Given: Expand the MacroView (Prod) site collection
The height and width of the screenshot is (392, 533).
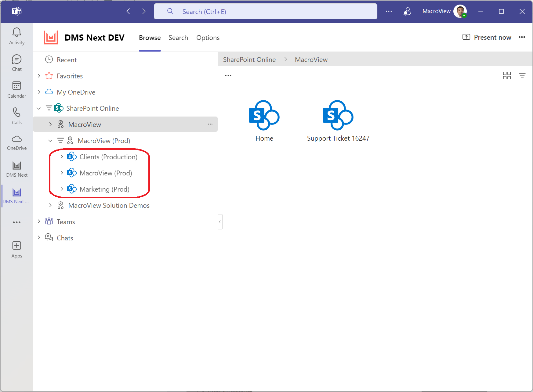Looking at the screenshot, I should point(62,173).
